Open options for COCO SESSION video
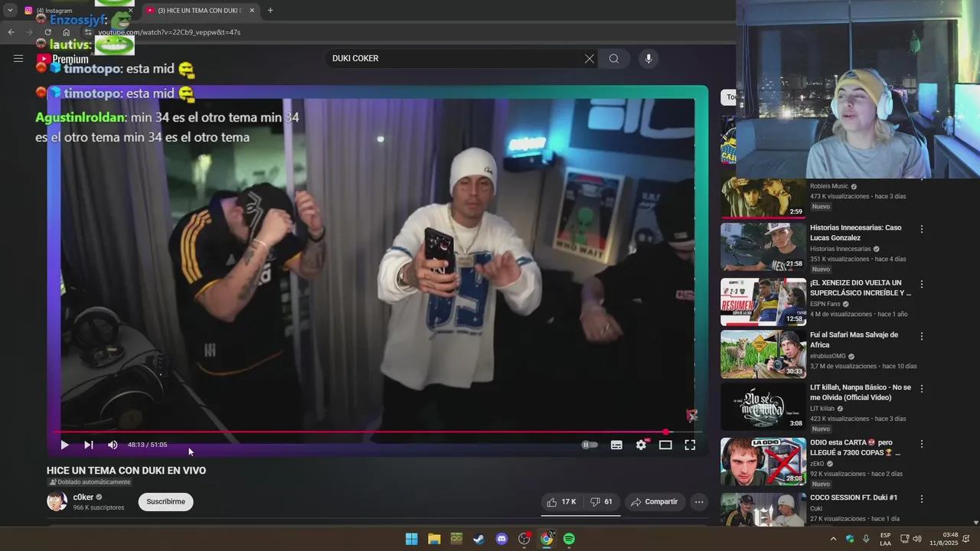Screen dimensions: 980x551 tap(921, 499)
